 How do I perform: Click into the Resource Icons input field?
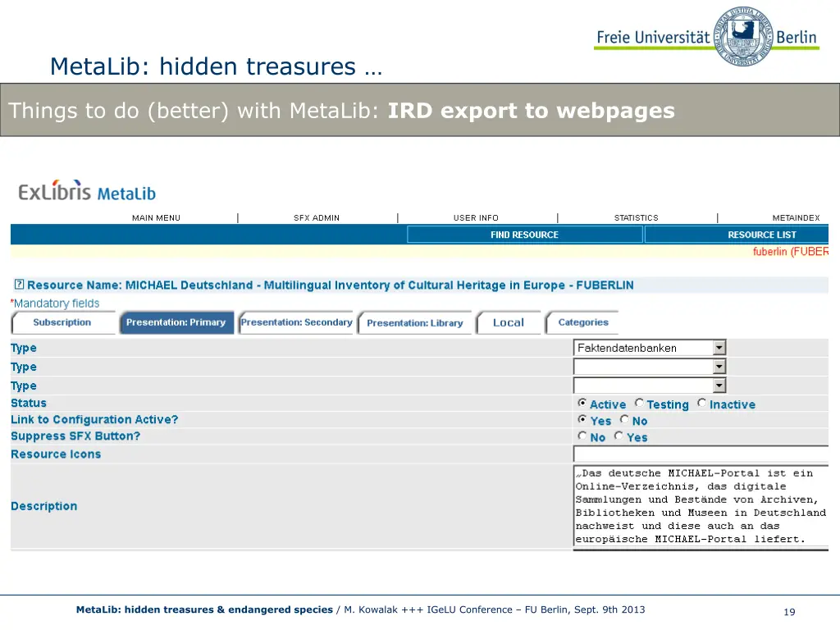[701, 454]
